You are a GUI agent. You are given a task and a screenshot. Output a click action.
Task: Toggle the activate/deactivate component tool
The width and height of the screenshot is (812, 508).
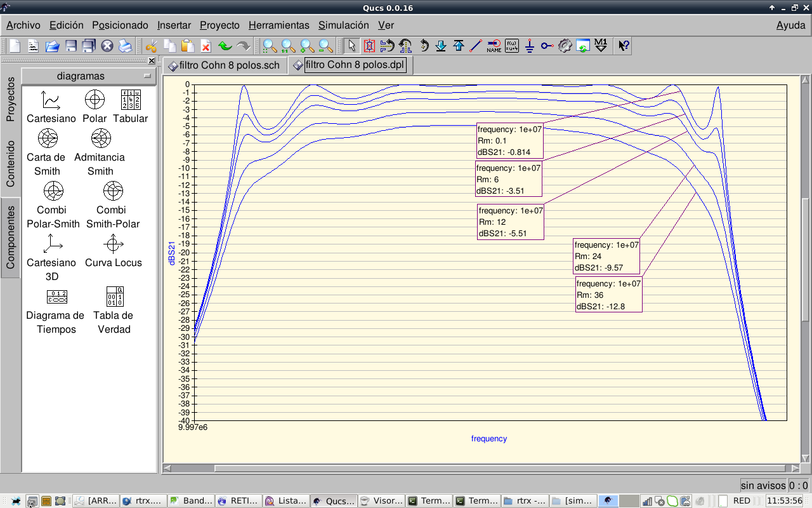coord(369,46)
